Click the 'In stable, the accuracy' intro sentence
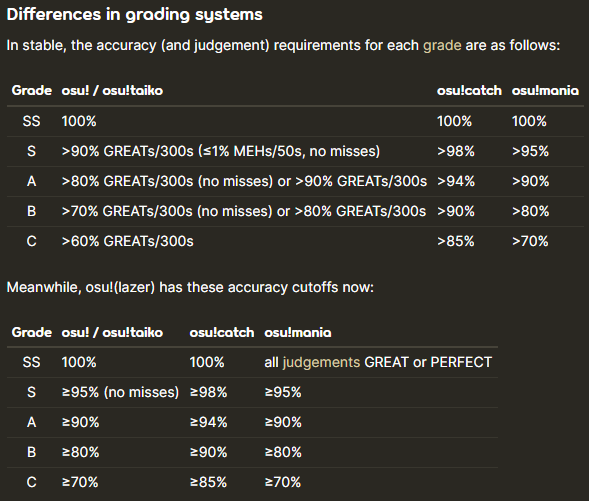589x501 pixels. 283,45
